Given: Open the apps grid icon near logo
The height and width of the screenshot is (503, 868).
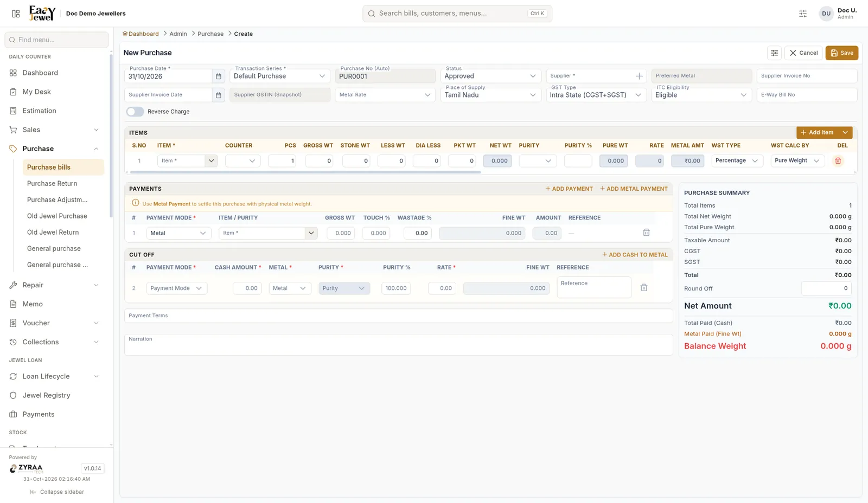Looking at the screenshot, I should point(16,14).
